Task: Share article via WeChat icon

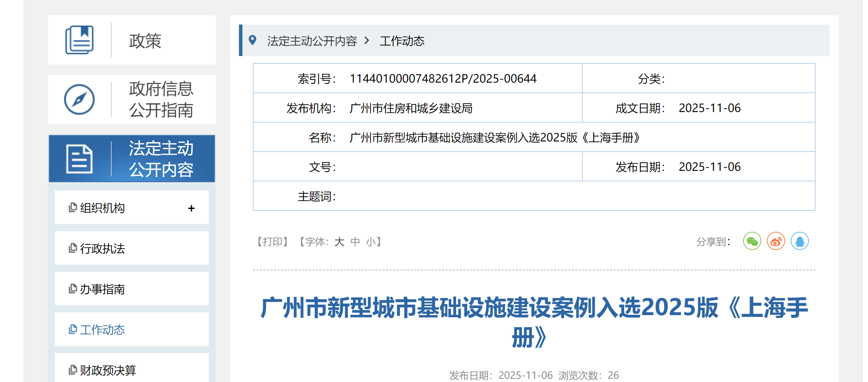Action: [752, 241]
